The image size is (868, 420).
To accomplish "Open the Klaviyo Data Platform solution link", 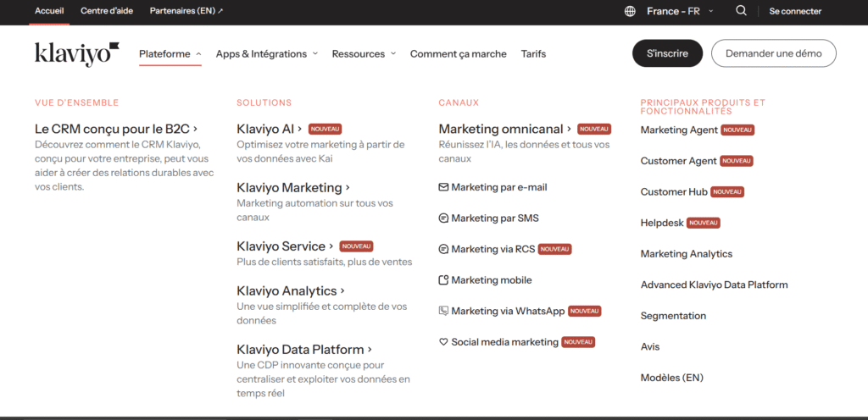I will click(x=303, y=350).
